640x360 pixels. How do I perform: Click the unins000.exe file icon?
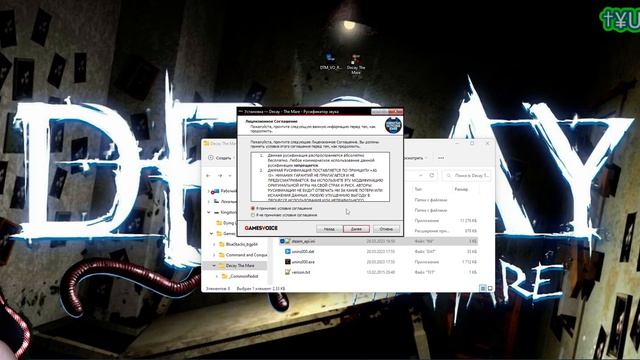coord(288,262)
